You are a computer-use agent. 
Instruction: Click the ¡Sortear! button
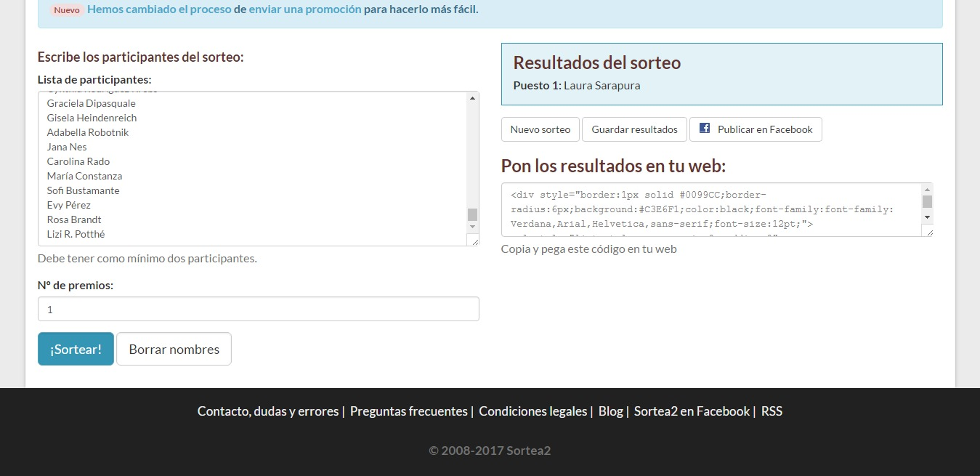(x=76, y=349)
